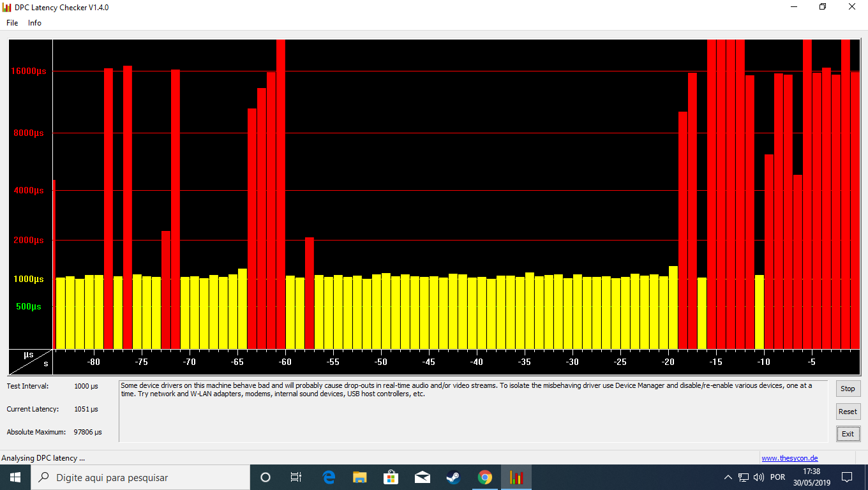868x490 pixels.
Task: Click the volume speaker tray icon
Action: coord(759,477)
